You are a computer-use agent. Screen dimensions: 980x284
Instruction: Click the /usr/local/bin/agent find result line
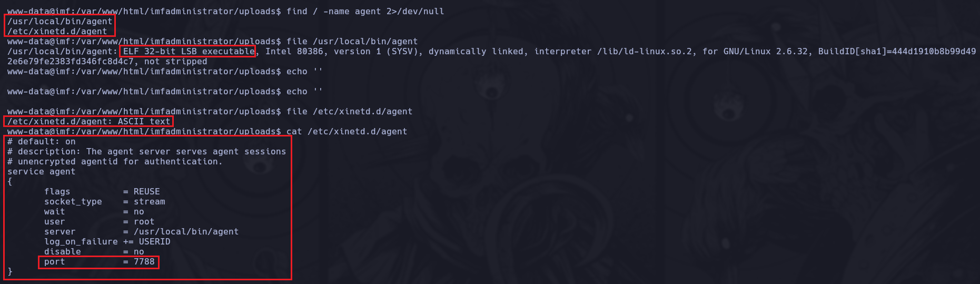pyautogui.click(x=60, y=22)
